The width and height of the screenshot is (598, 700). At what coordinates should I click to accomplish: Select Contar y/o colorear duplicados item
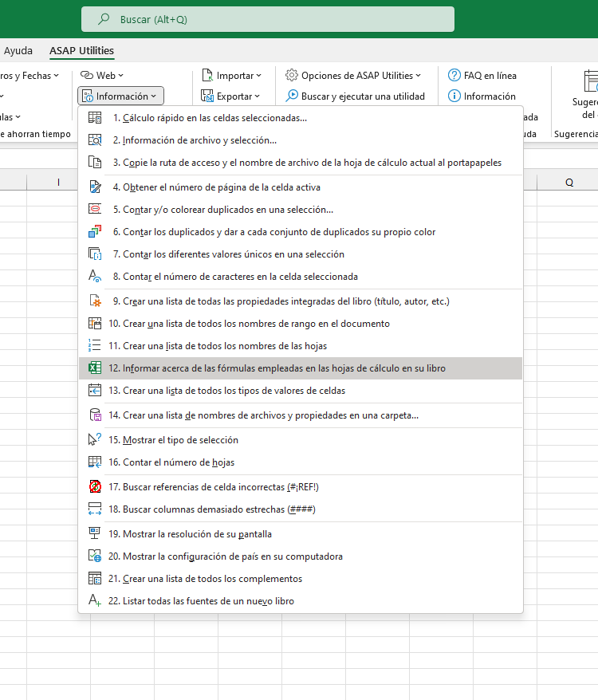point(301,210)
